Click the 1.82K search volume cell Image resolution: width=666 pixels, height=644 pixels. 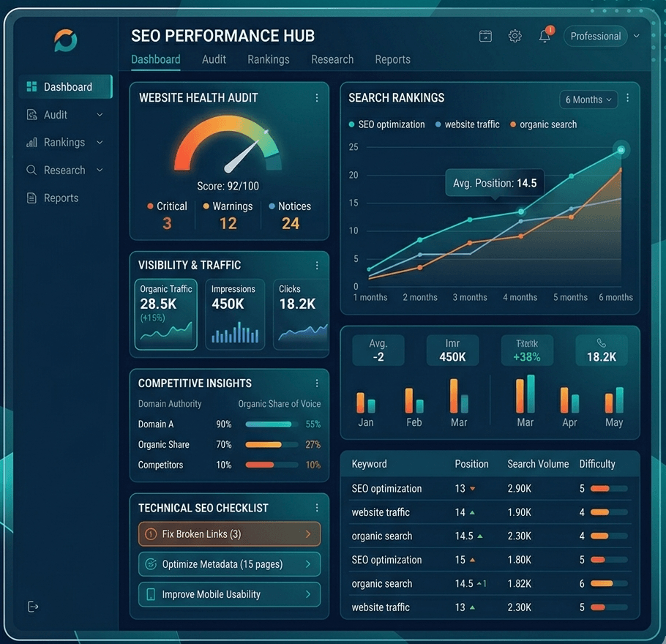pos(519,584)
